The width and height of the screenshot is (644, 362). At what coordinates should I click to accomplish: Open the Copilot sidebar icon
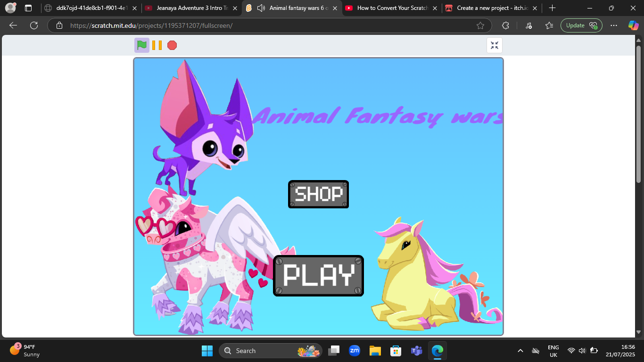(633, 25)
